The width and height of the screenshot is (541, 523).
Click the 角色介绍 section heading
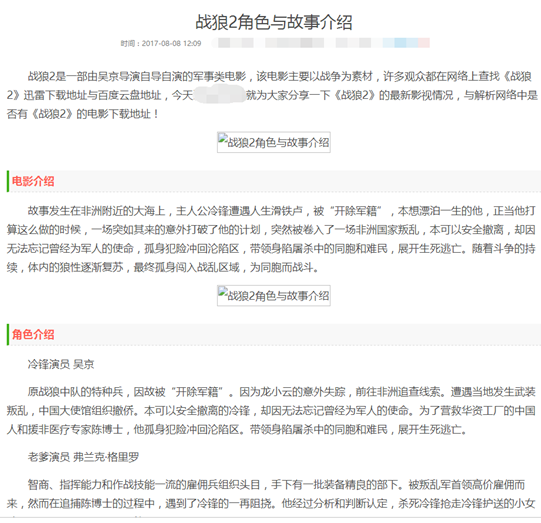[x=33, y=334]
